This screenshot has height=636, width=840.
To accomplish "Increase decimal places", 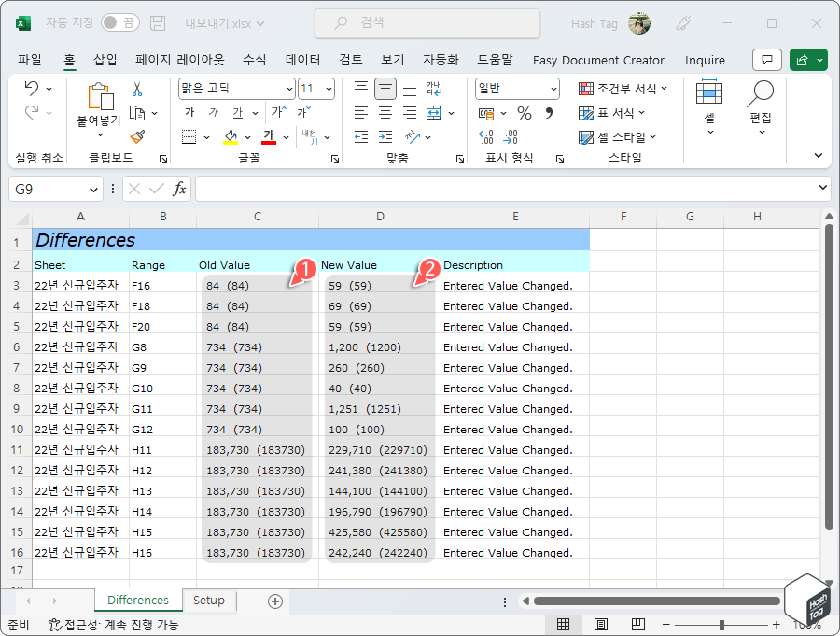I will click(486, 137).
